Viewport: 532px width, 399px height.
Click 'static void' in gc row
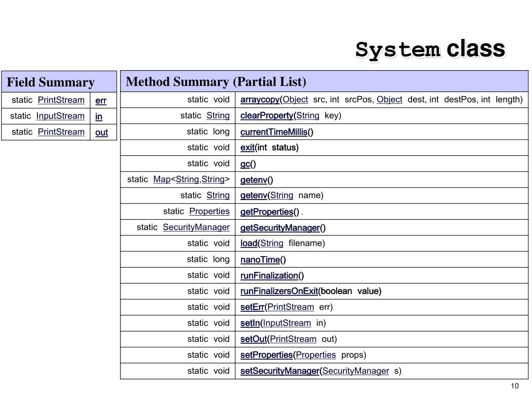[209, 164]
